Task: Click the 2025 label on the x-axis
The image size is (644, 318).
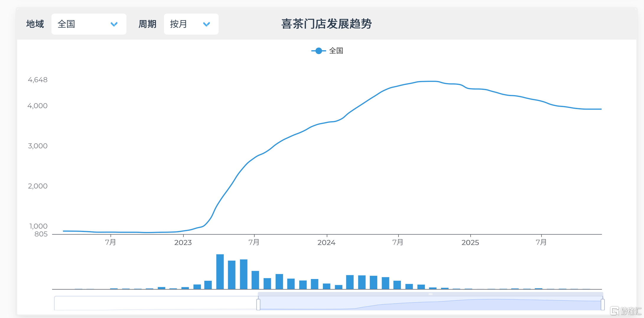Action: click(x=470, y=243)
